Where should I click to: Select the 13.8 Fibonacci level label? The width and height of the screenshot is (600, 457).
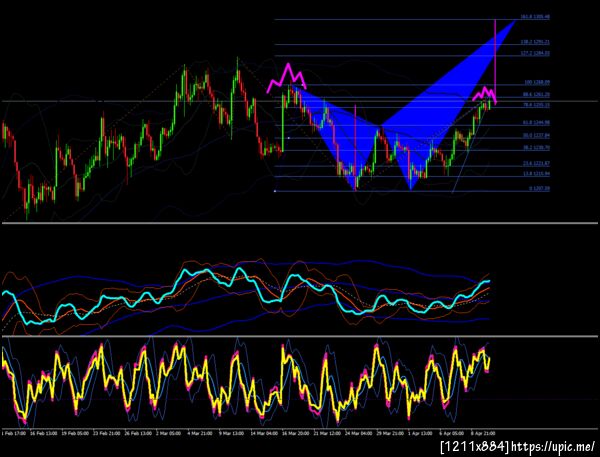coord(536,174)
